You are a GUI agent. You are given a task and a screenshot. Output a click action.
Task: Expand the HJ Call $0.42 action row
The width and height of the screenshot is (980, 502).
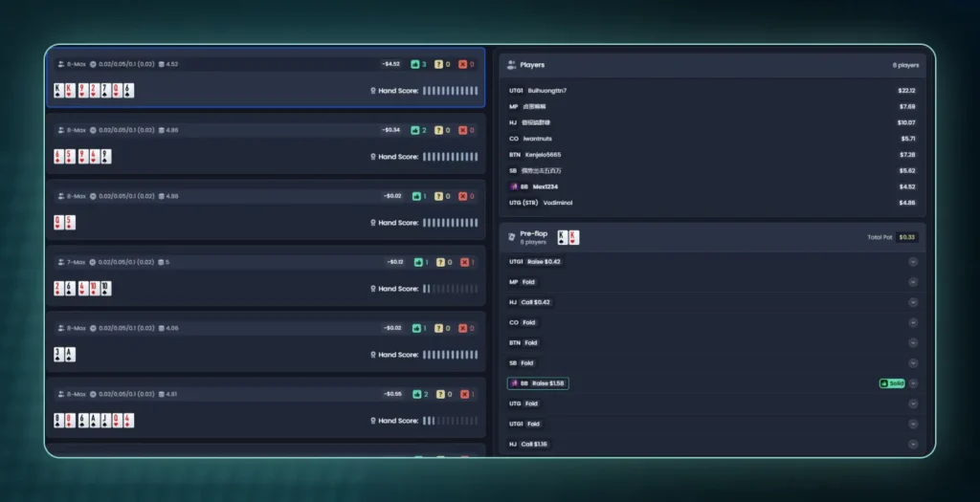[913, 302]
